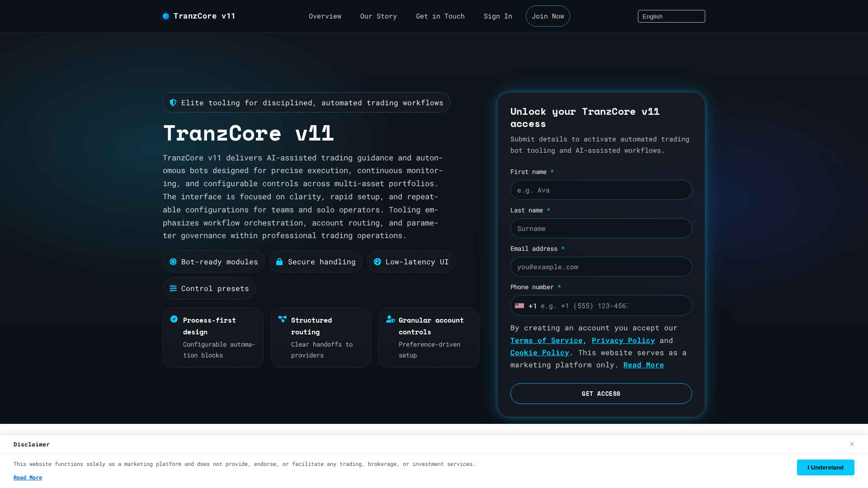Click the TranzCore v11 header brand name
This screenshot has width=868, height=488.
click(204, 16)
